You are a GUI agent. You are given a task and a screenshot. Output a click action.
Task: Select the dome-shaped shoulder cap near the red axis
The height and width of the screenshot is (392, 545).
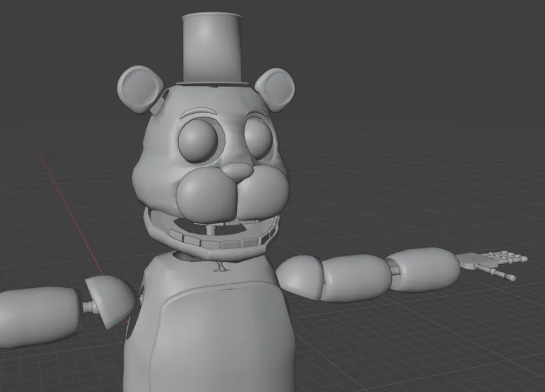[111, 302]
